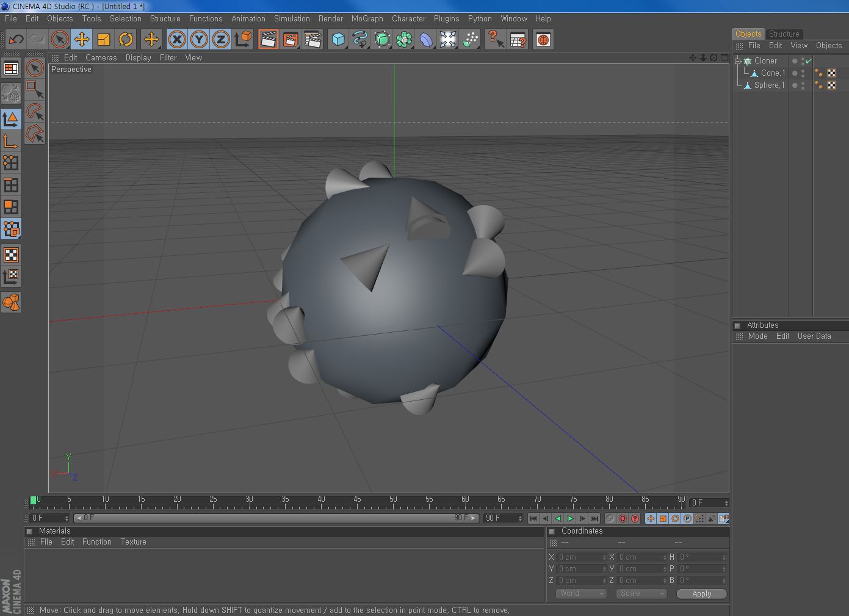Click the layout switcher icon in left sidebar
The width and height of the screenshot is (849, 616).
[11, 68]
